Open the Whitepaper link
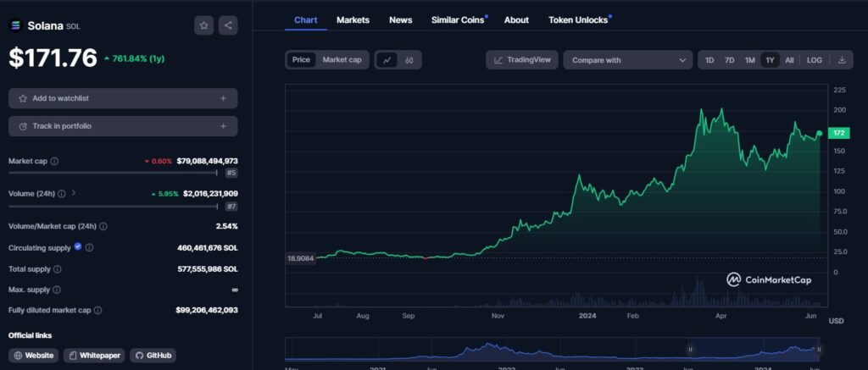 point(94,356)
